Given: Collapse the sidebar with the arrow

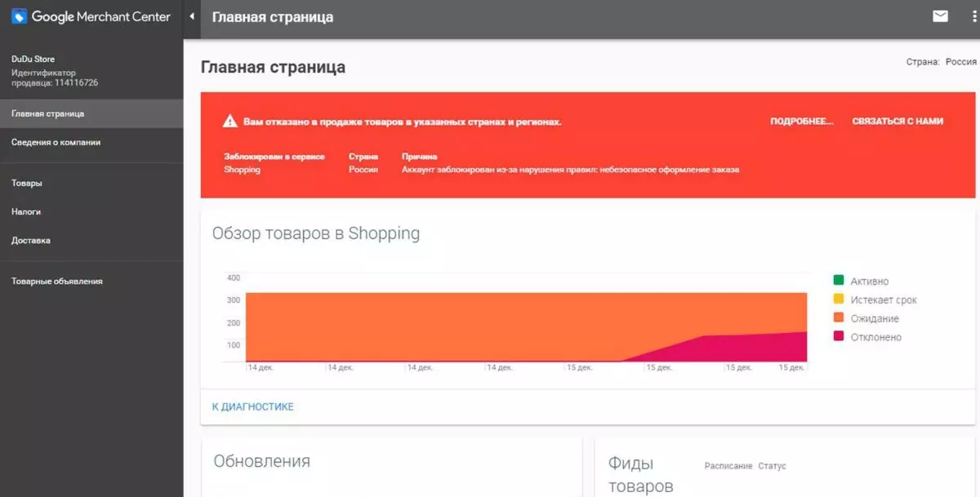Looking at the screenshot, I should coord(191,16).
